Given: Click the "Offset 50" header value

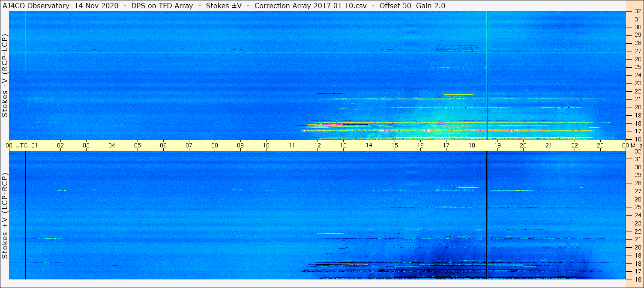Looking at the screenshot, I should pos(395,6).
